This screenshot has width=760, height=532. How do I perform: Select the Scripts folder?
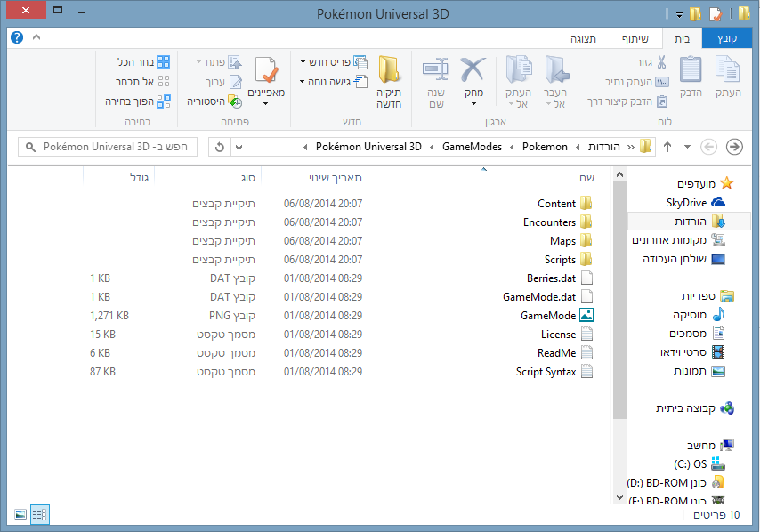pyautogui.click(x=568, y=260)
